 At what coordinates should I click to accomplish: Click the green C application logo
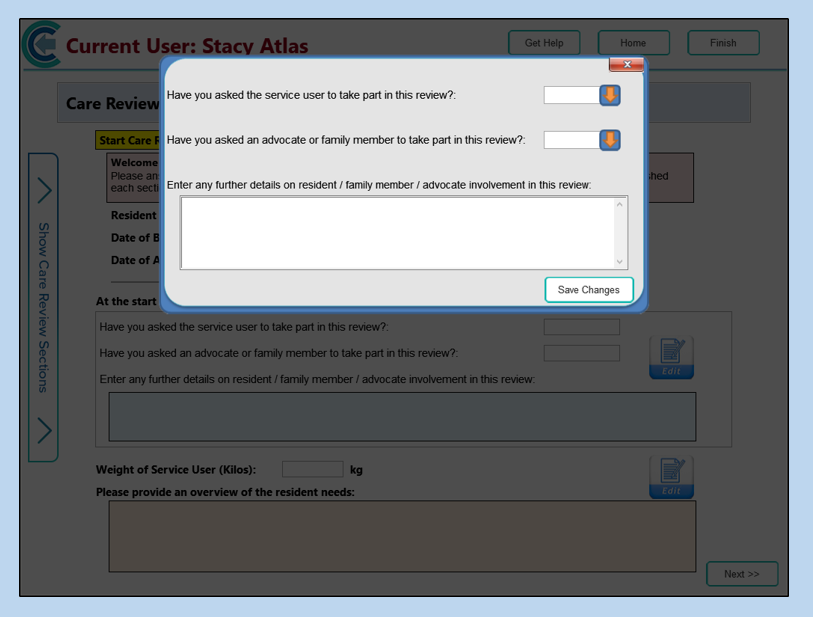[x=42, y=45]
